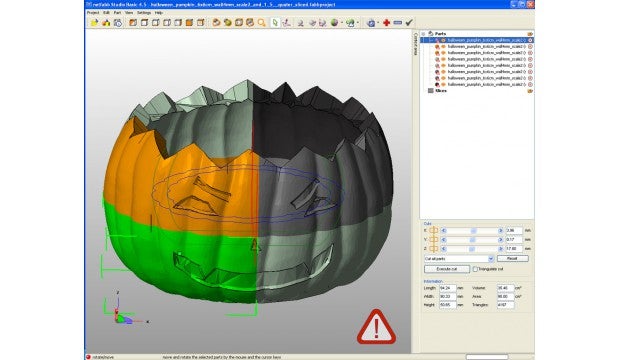Click the blue minus toolbar icon
Screen dimensions: 620x360
[x=398, y=23]
